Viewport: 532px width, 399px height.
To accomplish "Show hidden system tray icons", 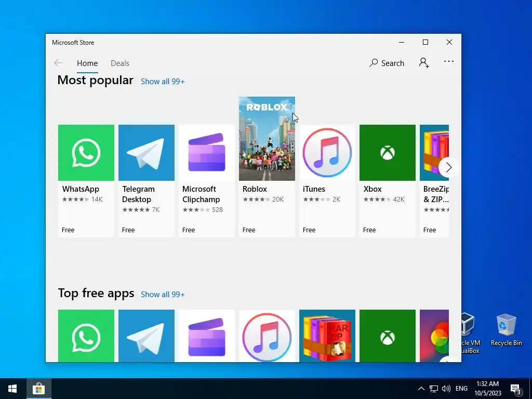I will coord(421,389).
